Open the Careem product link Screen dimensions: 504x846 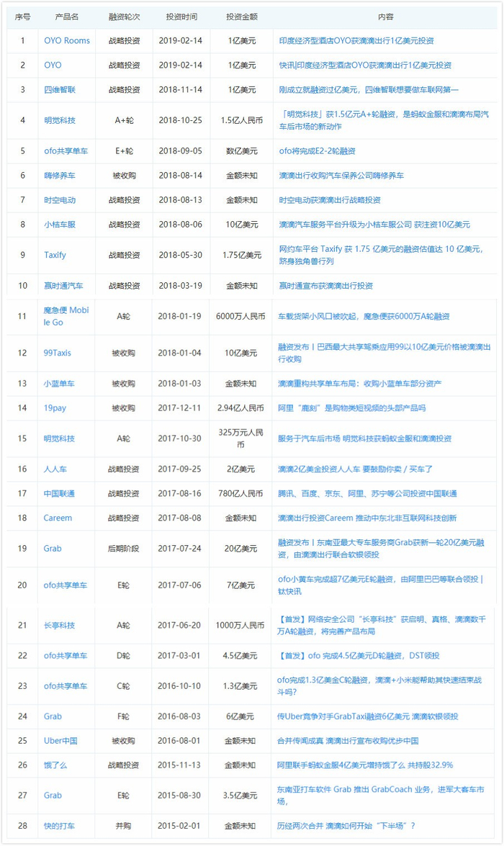point(58,518)
